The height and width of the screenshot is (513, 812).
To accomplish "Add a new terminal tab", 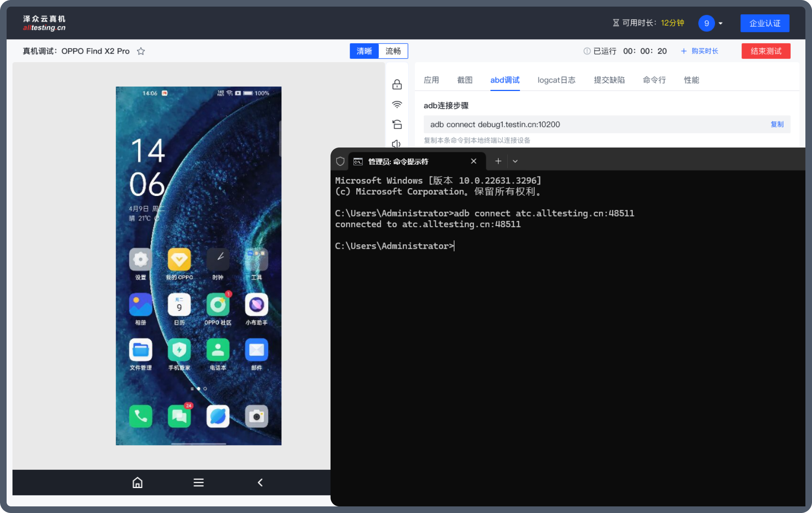I will 498,161.
